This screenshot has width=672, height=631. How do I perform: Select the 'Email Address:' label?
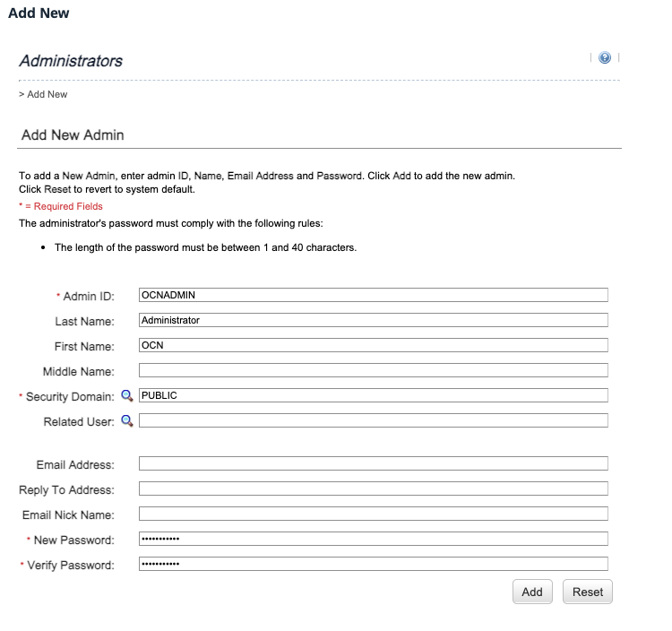(75, 464)
